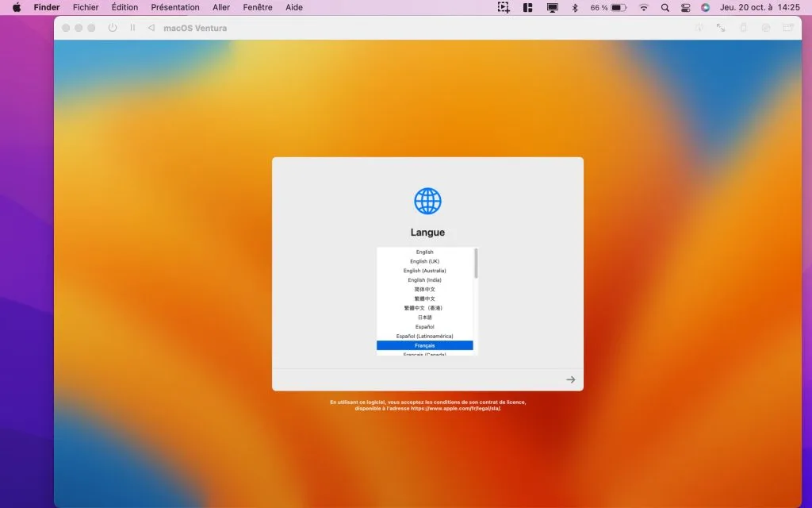Screen dimensions: 812x508
Task: Open the USB devices icon in VM toolbar
Action: 743,28
